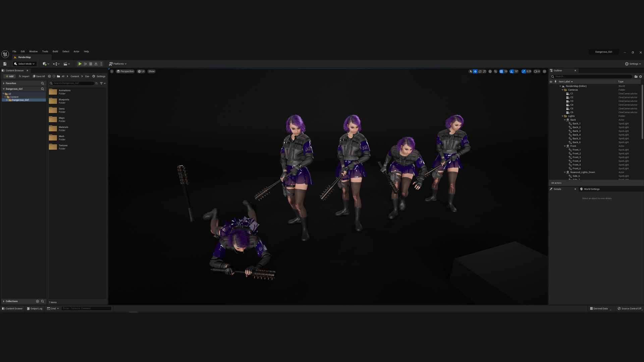Collapse the Lights folder in Outliner
The height and width of the screenshot is (362, 644).
coord(562,116)
